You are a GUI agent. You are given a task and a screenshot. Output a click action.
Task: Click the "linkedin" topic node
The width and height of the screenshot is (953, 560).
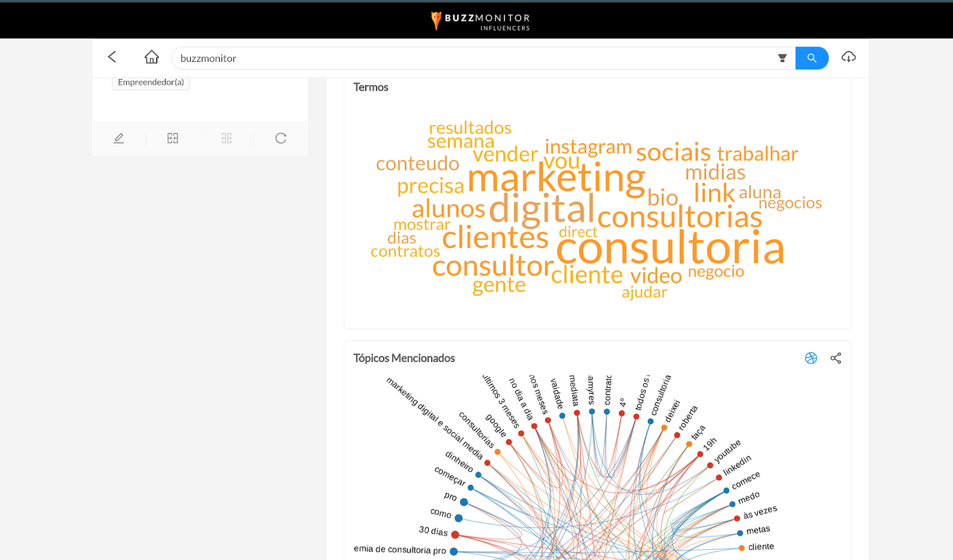tap(719, 478)
